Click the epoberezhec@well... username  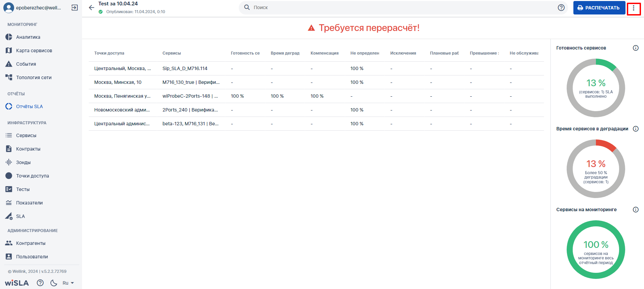click(x=39, y=8)
